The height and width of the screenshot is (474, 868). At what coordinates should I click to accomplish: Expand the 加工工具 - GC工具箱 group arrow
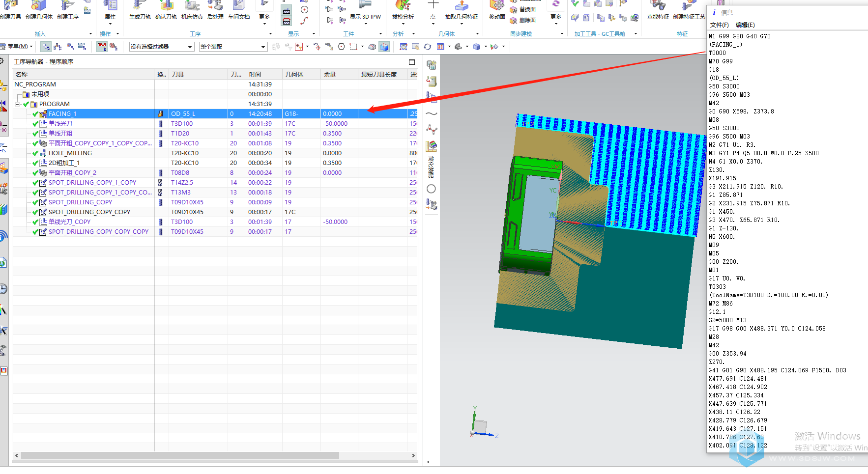click(x=636, y=34)
